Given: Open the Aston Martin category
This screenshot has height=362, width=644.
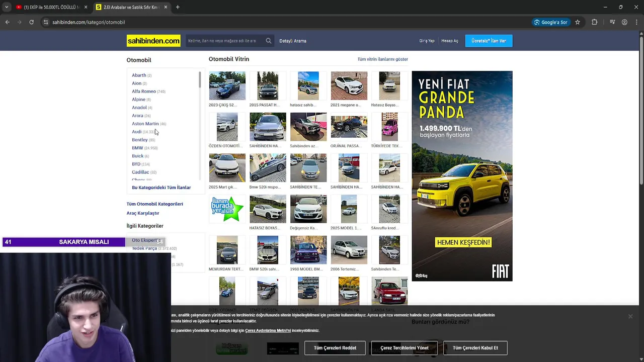Looking at the screenshot, I should (x=145, y=124).
